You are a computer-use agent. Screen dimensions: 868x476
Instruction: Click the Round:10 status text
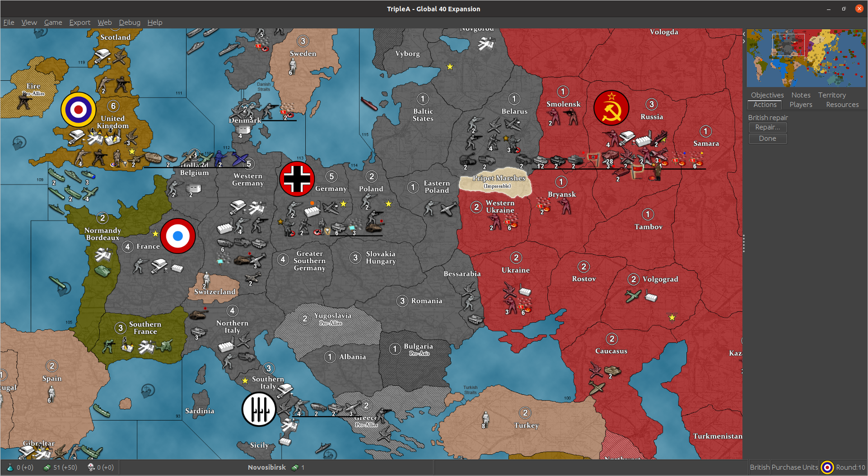pyautogui.click(x=850, y=467)
